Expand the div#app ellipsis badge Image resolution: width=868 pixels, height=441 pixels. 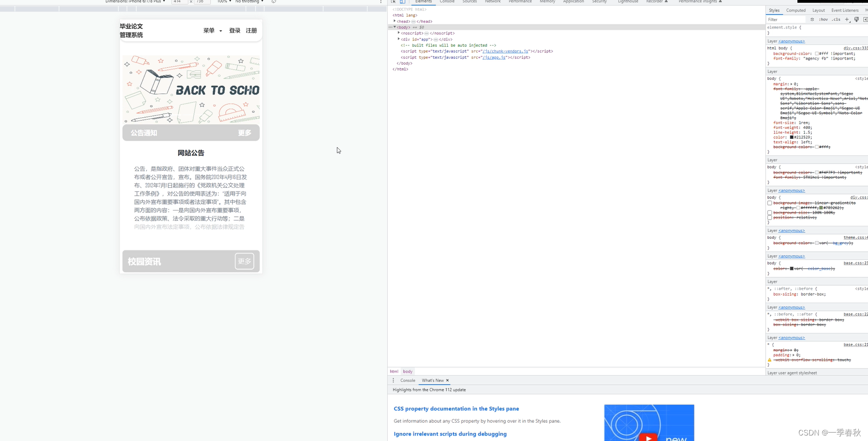pyautogui.click(x=436, y=39)
